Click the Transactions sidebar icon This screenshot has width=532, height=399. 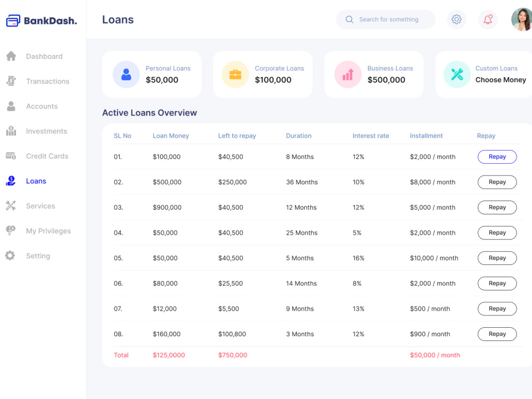(11, 81)
